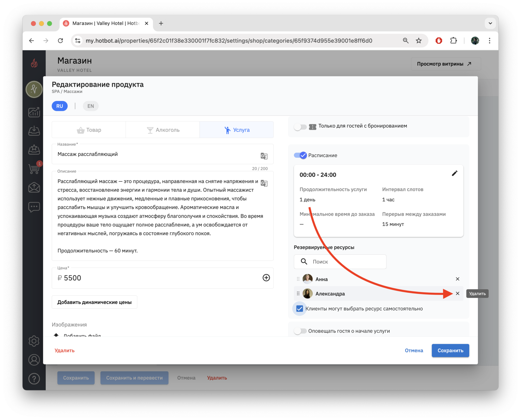Select the Алкоголь product type tab

[163, 130]
